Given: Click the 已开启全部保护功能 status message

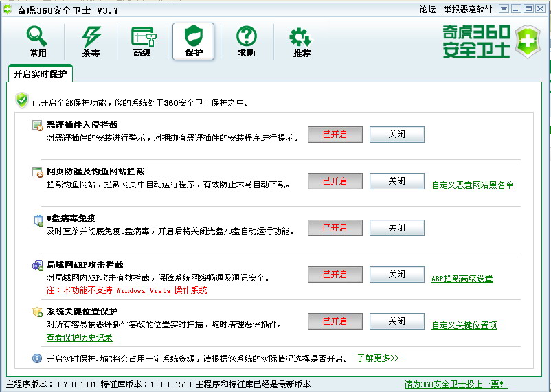Looking at the screenshot, I should [x=141, y=103].
